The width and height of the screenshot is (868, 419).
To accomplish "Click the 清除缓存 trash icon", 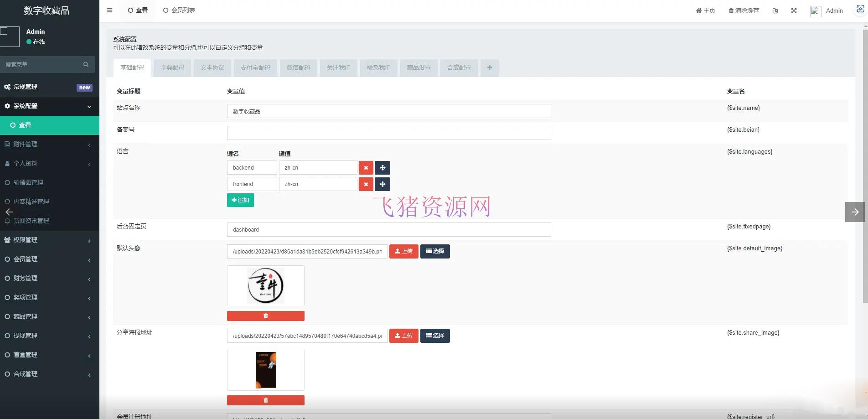I will pos(731,11).
